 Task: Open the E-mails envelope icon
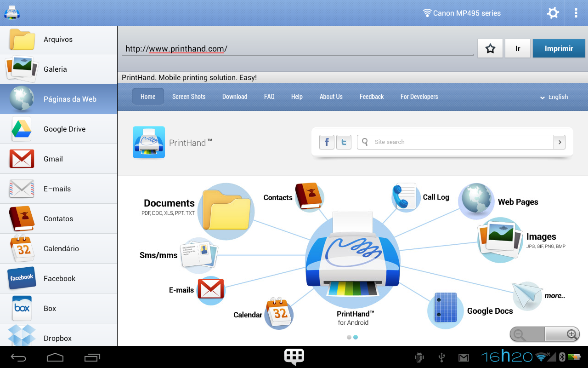point(22,189)
